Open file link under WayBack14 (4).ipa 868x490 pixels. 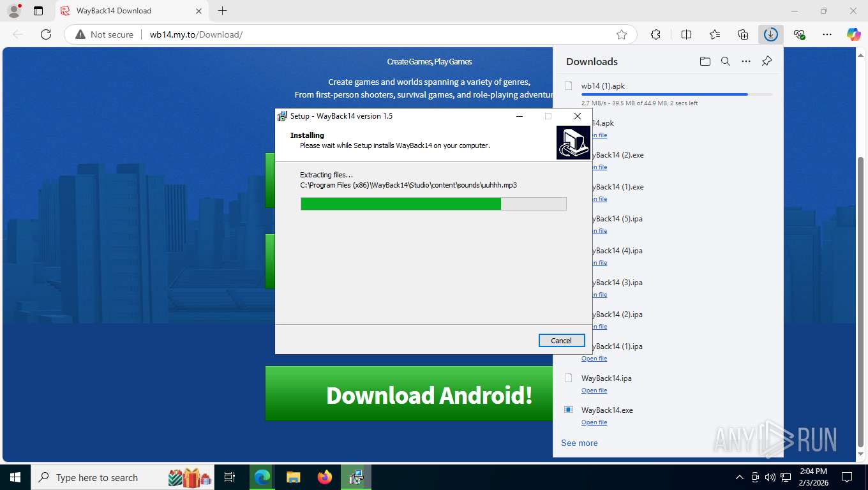click(599, 263)
